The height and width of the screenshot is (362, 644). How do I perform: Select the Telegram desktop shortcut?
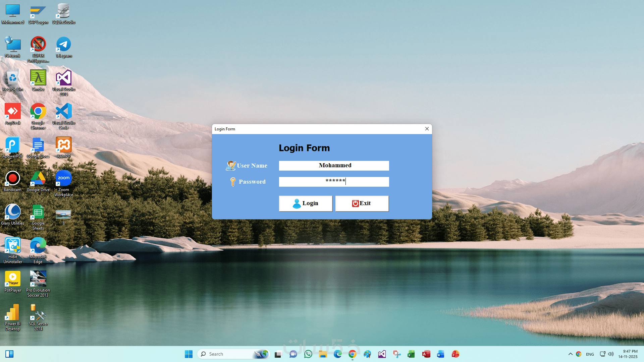64,47
